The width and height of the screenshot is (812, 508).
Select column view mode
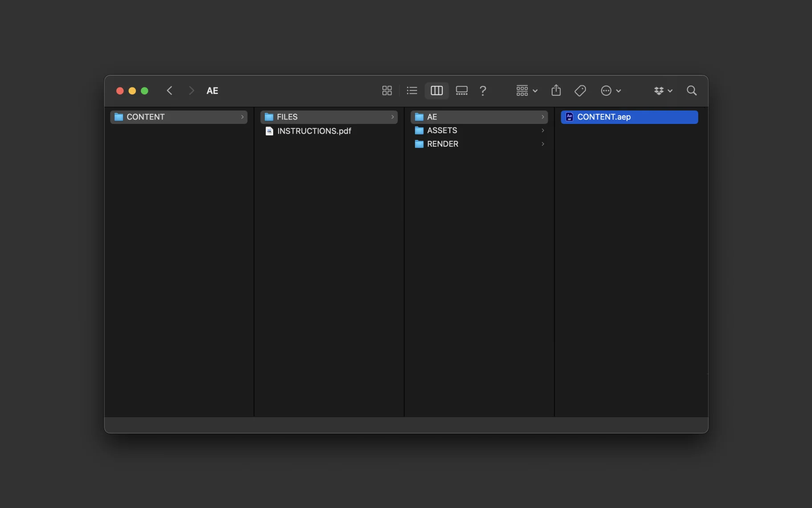pos(437,90)
